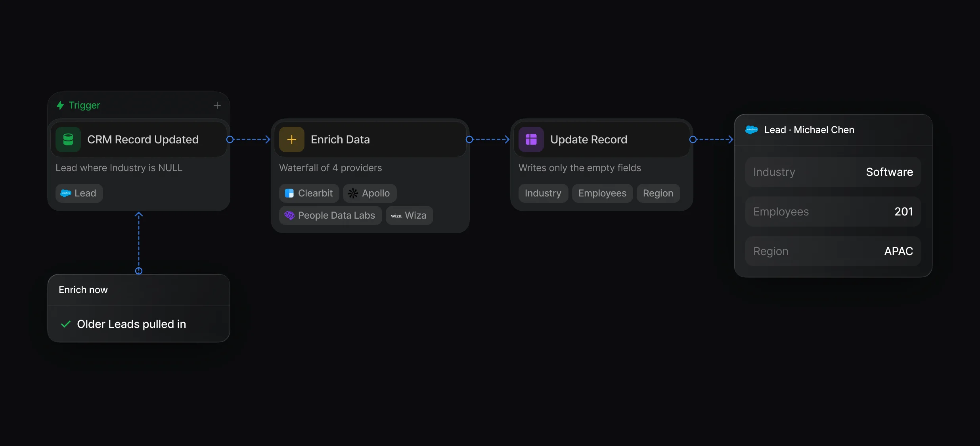Add a trigger with the plus icon
Image resolution: width=980 pixels, height=446 pixels.
point(217,105)
